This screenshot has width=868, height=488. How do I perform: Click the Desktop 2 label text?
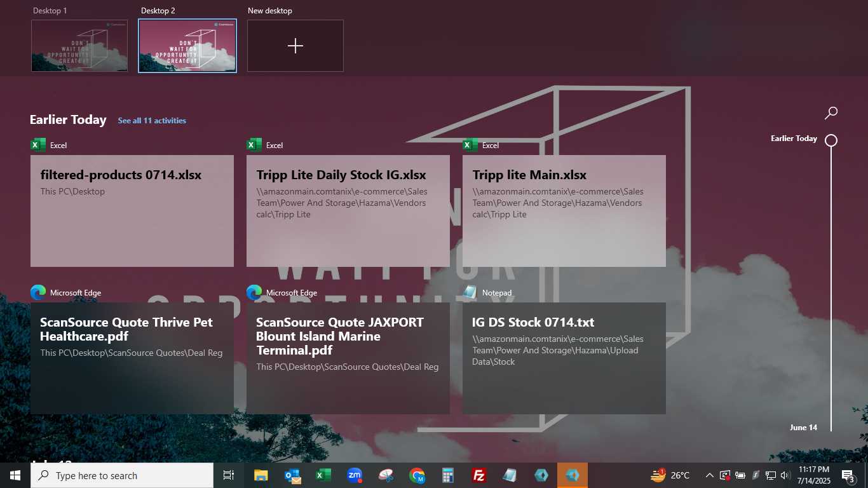point(158,11)
